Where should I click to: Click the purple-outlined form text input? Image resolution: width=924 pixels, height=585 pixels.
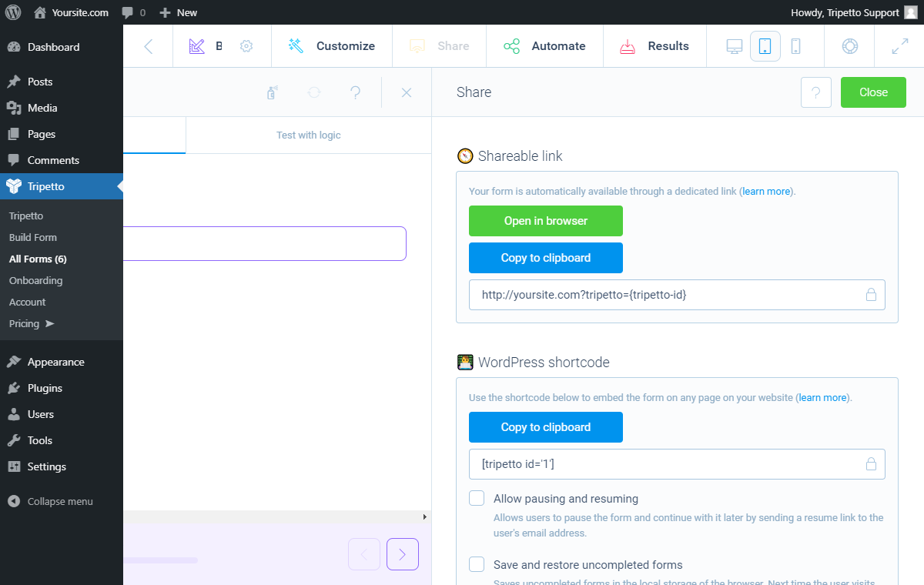coord(265,243)
